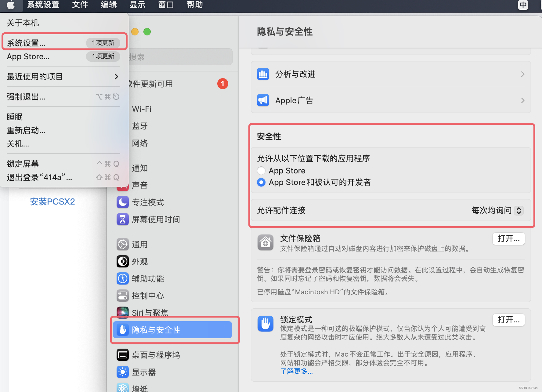Click inside the 搜索 search field
This screenshot has height=392, width=542.
click(180, 57)
